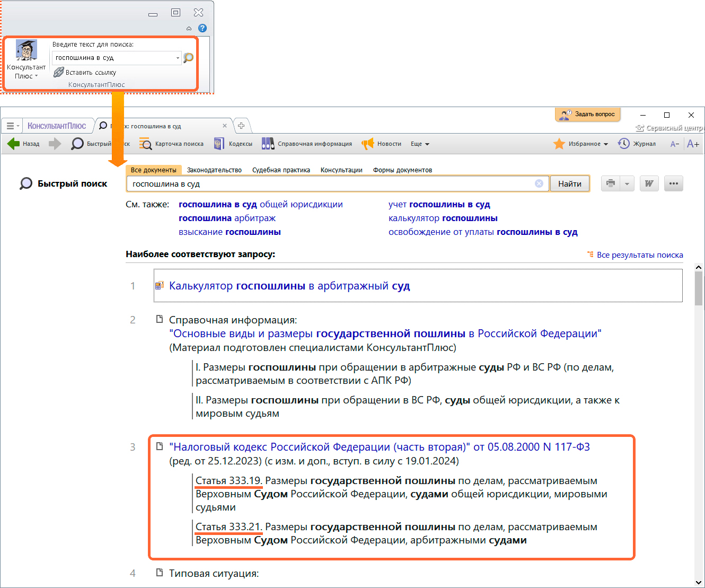Open more actions three-dots button
This screenshot has height=588, width=705.
[x=674, y=183]
